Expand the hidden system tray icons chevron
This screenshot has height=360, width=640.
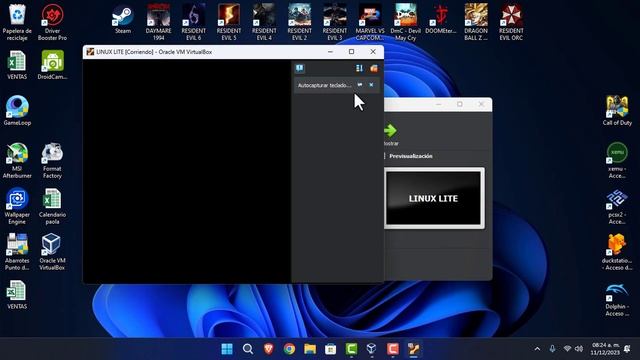coord(537,349)
